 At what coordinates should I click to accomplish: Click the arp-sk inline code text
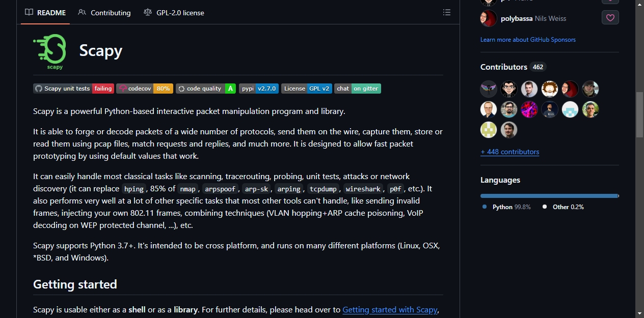click(256, 189)
